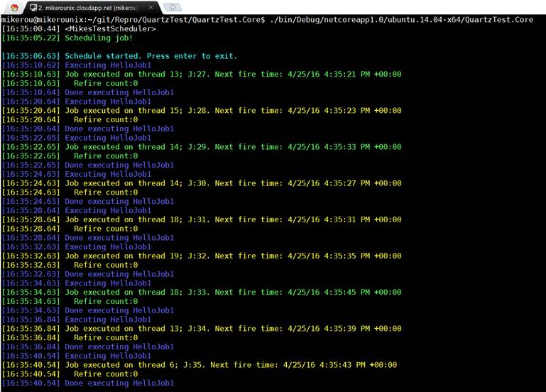This screenshot has width=546, height=392.
Task: Click '[16:35:28.64] Refire count:0' line
Action: point(70,229)
